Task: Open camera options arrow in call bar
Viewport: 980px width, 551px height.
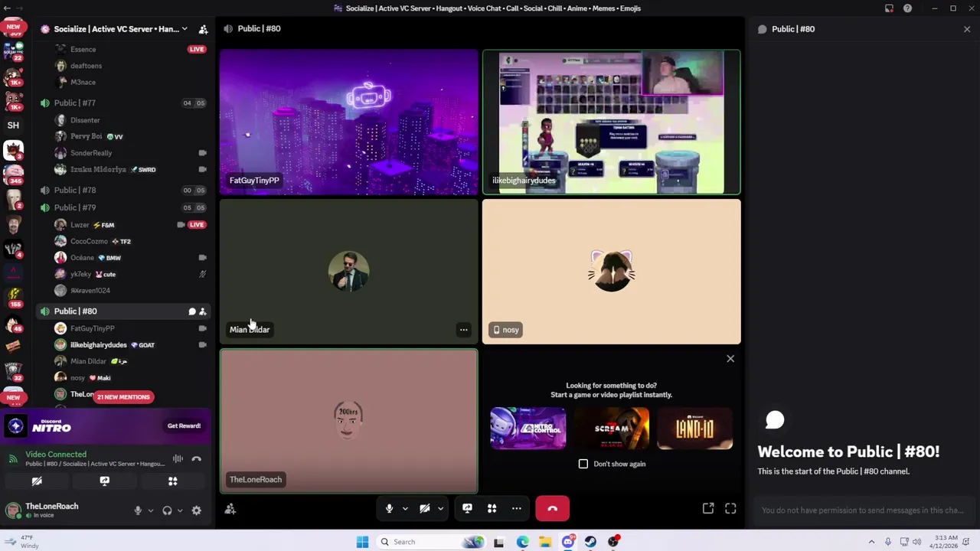Action: [x=441, y=508]
